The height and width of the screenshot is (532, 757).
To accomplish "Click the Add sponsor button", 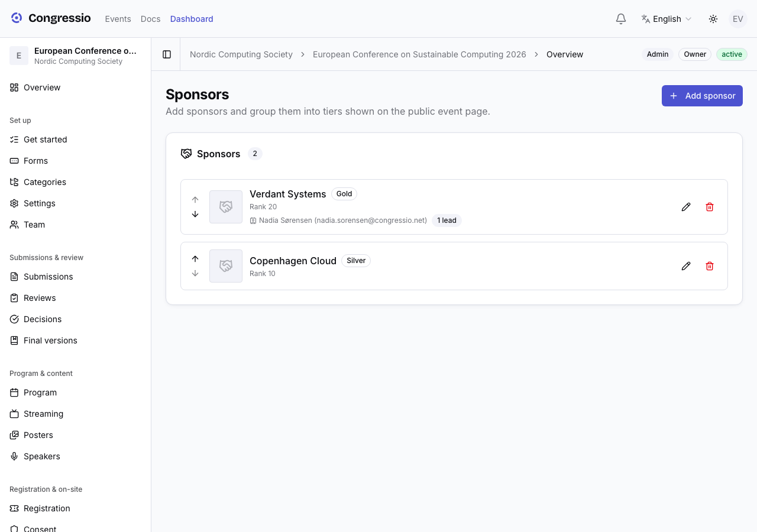I will pos(702,96).
